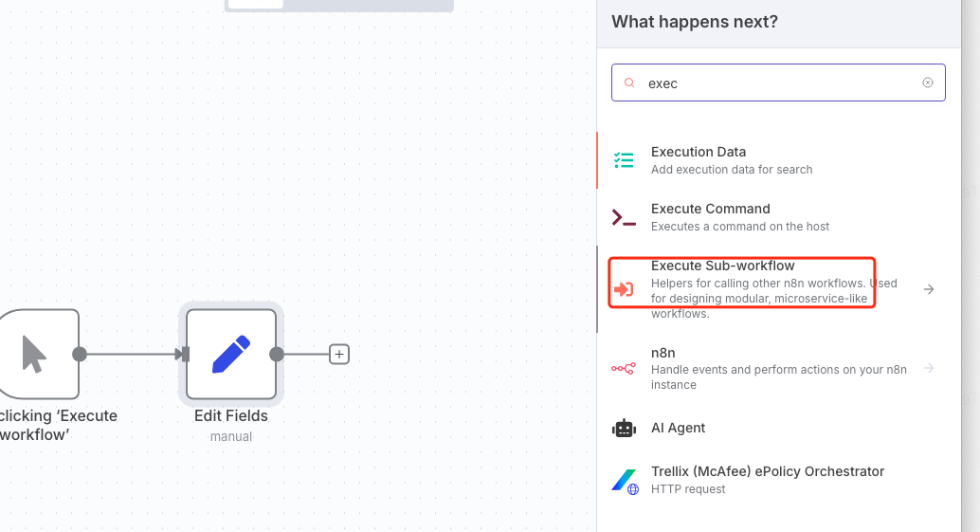Focus the node search field containing 'exec'
980x532 pixels.
[x=777, y=83]
